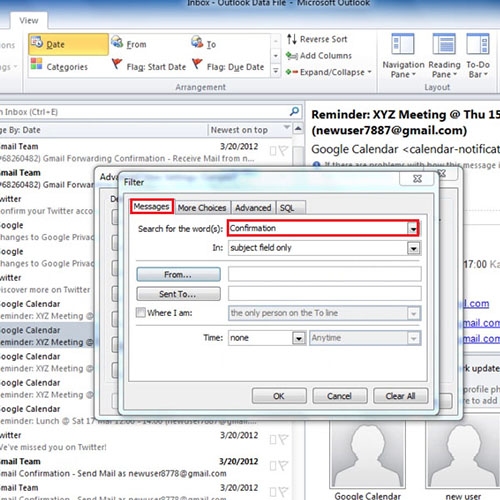Flag the first Gmail Team message dated 3/20/2012
This screenshot has width=500, height=500.
[x=283, y=151]
